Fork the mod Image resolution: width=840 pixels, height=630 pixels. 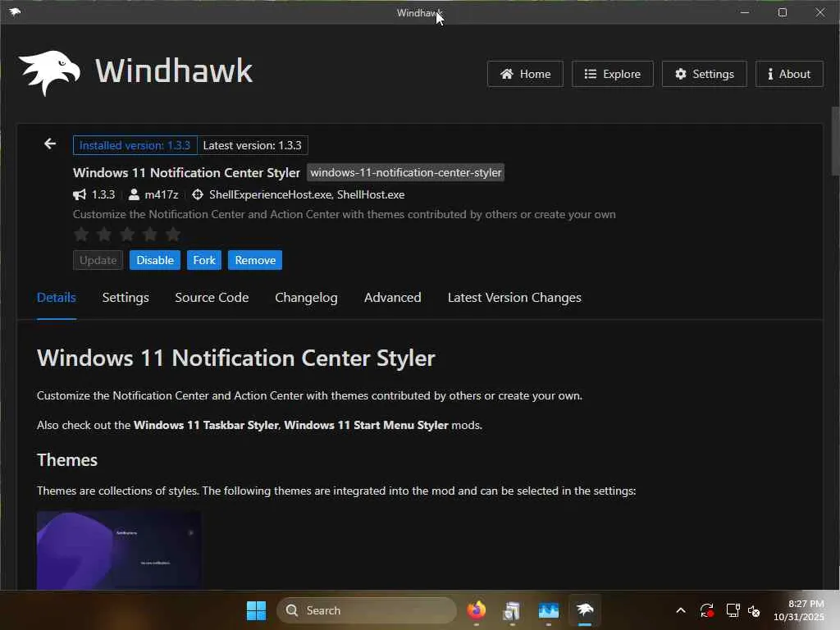pyautogui.click(x=204, y=260)
